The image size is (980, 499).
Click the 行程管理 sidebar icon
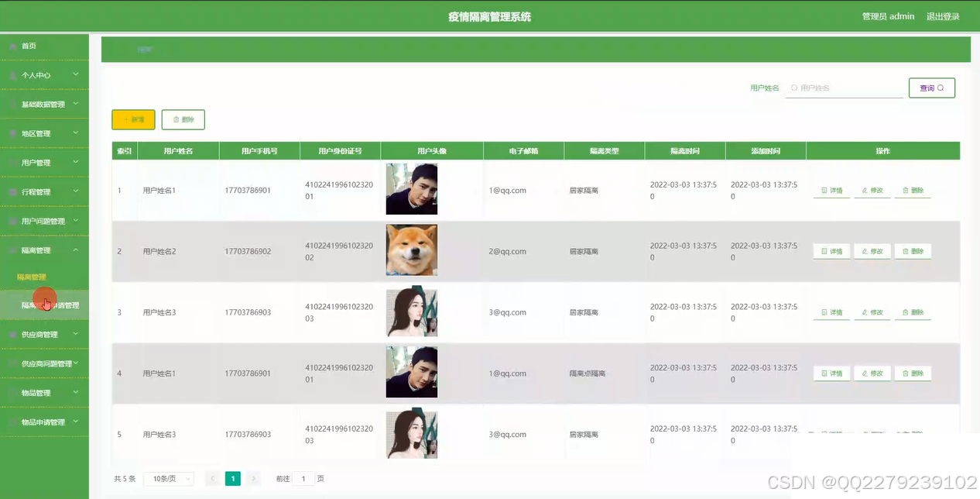(x=12, y=191)
